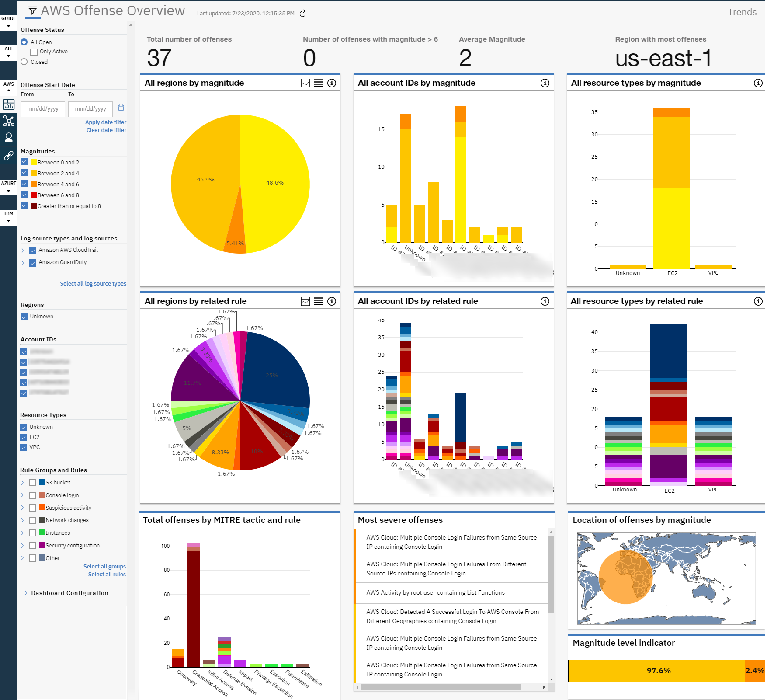
Task: Uncheck Between 2 and 4 magnitude
Action: click(24, 173)
